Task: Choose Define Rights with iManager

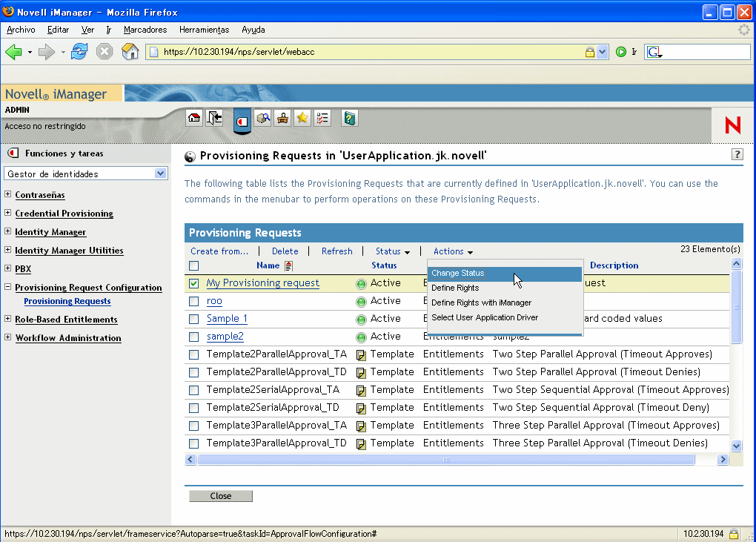Action: point(481,303)
